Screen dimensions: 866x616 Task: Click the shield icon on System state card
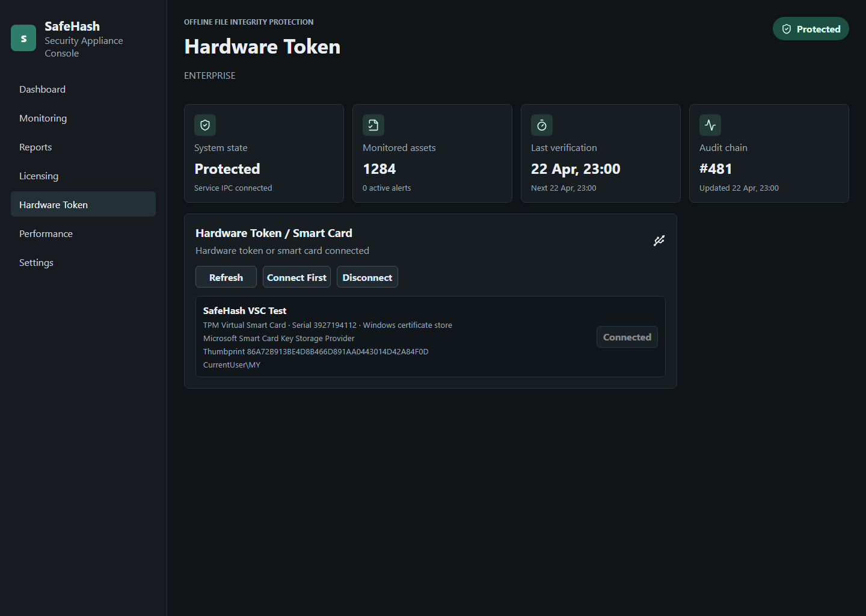click(x=205, y=125)
